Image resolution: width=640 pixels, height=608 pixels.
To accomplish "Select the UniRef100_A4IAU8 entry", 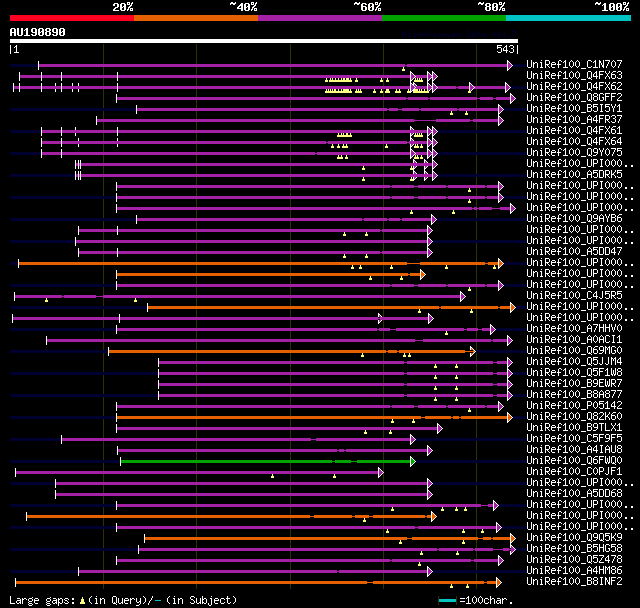I will click(574, 450).
